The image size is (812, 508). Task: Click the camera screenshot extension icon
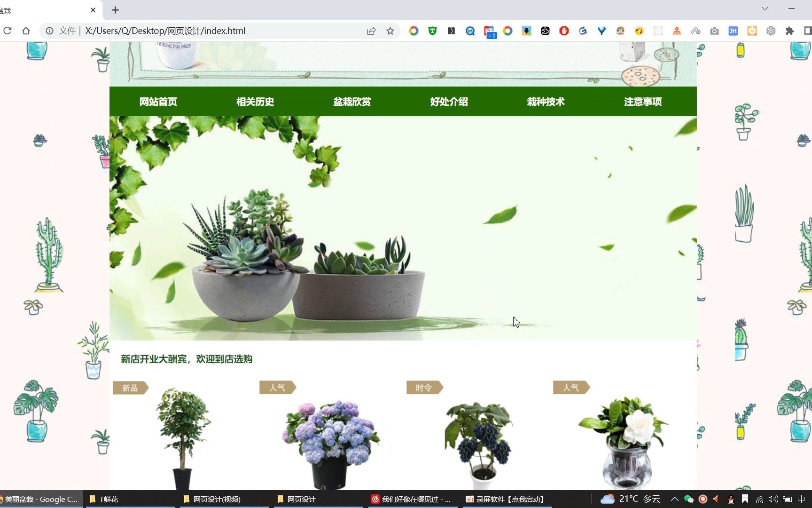pyautogui.click(x=714, y=31)
